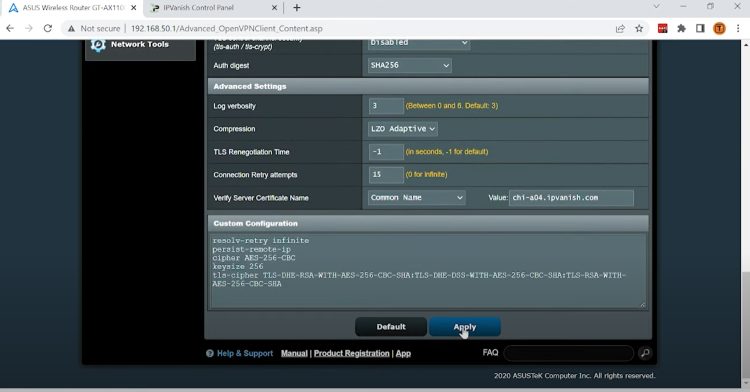The width and height of the screenshot is (750, 392).
Task: Click the TLS Renegotiation Time field
Action: (386, 152)
